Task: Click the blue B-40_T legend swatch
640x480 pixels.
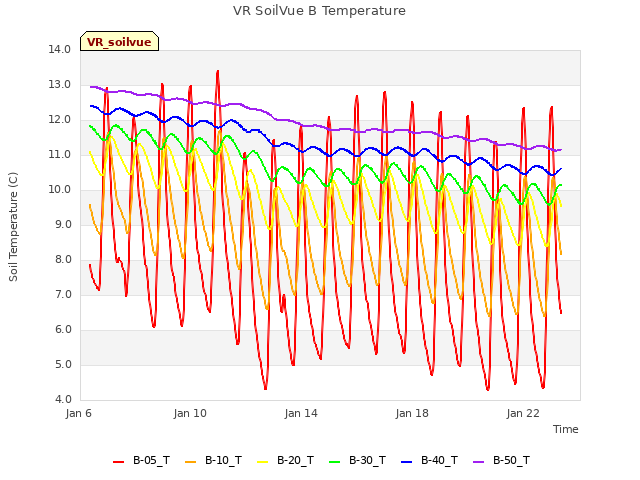Action: pyautogui.click(x=407, y=462)
